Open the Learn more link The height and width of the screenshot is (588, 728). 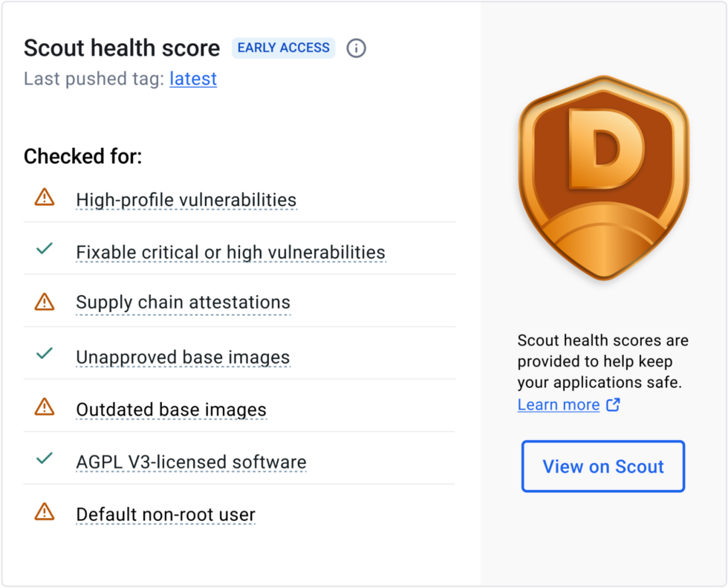click(558, 404)
